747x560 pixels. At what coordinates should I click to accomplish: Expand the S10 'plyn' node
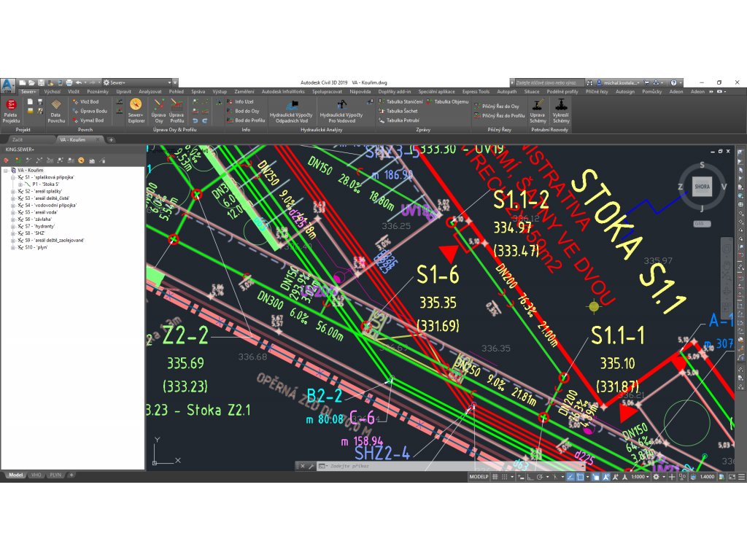(13, 248)
